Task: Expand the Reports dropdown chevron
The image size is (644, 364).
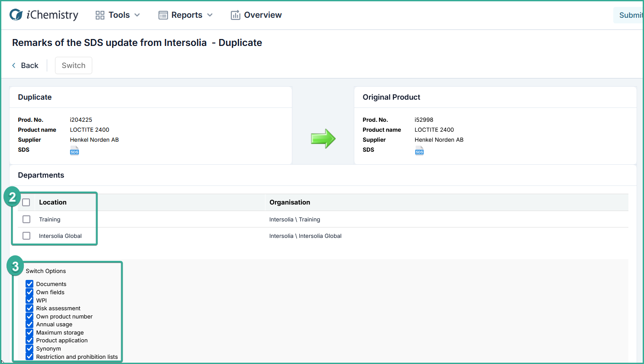Action: click(x=210, y=15)
